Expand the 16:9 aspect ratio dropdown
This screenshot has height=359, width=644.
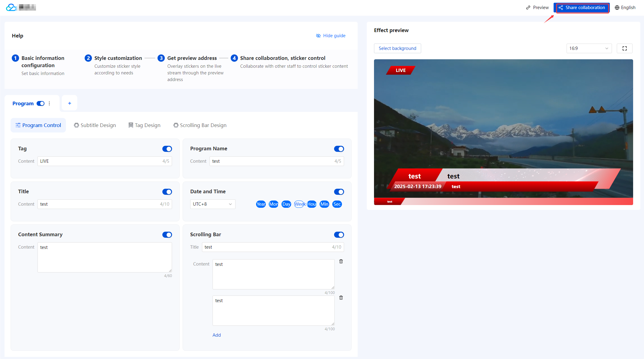(589, 48)
